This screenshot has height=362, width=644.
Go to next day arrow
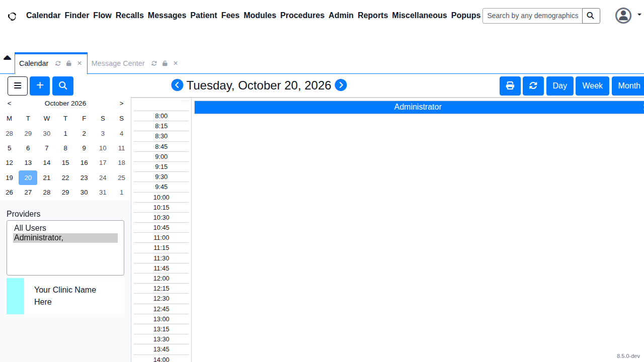341,85
